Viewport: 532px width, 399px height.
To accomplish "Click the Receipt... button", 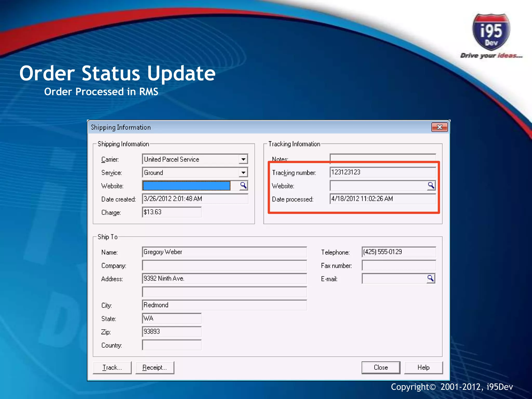I will tap(155, 368).
